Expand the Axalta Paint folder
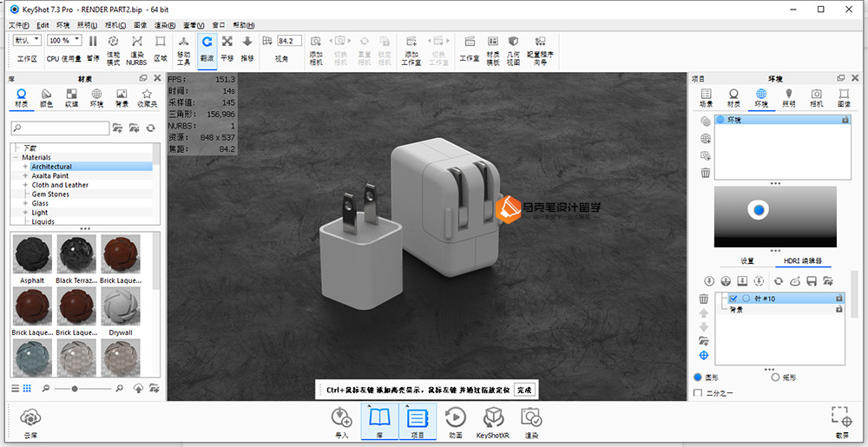868x447 pixels. click(x=25, y=176)
